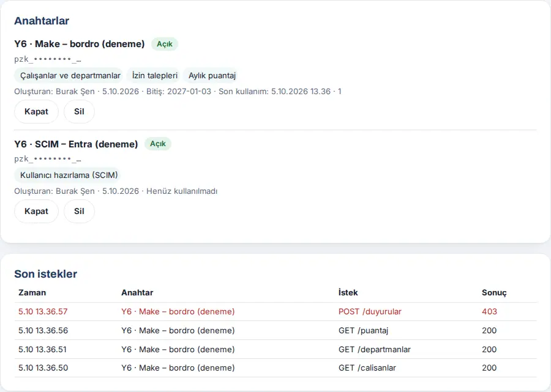Click the 200 result in the GET /puantaj row
This screenshot has height=392, width=551.
point(489,331)
